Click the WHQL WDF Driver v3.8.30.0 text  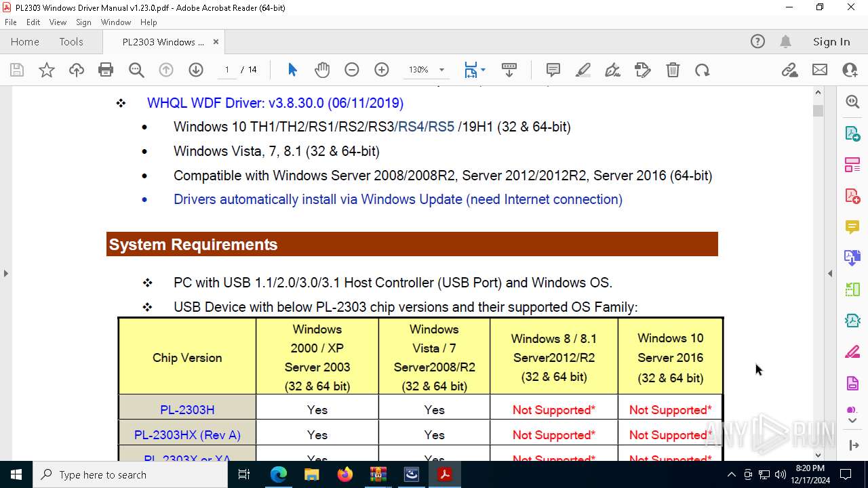coord(275,103)
